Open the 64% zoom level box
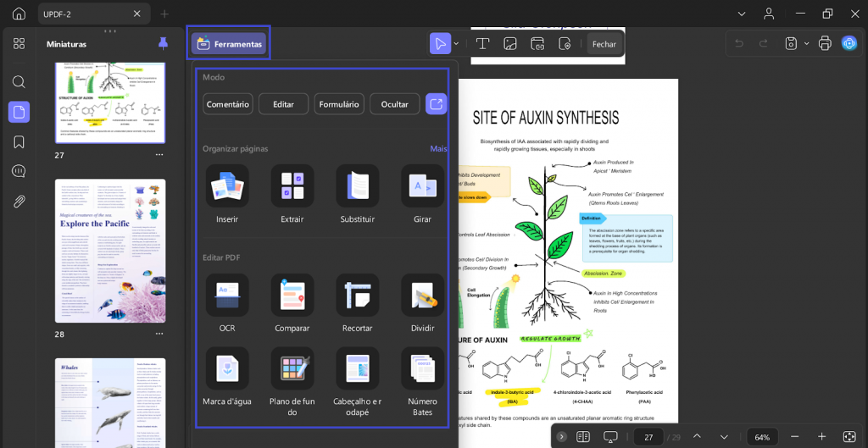Image resolution: width=868 pixels, height=448 pixels. pos(762,437)
